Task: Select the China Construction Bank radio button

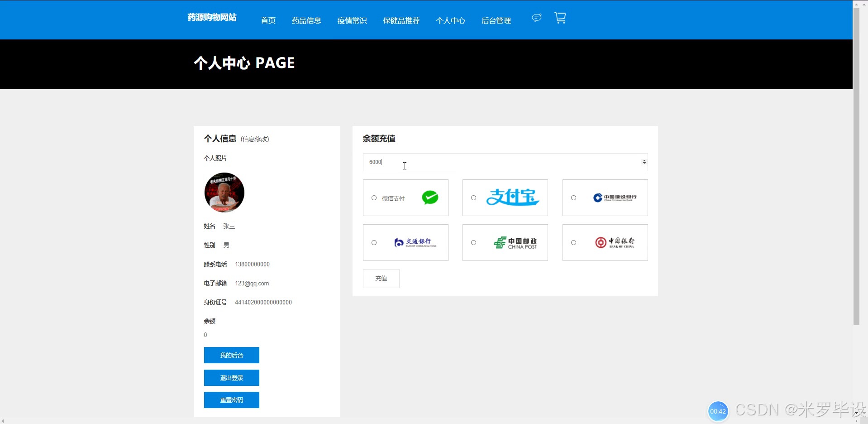Action: click(x=573, y=198)
